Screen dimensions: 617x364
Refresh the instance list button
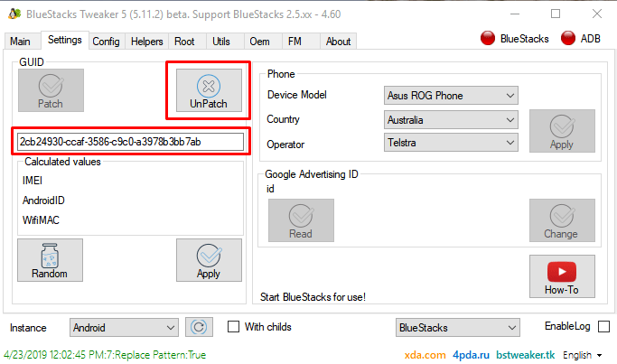(199, 327)
